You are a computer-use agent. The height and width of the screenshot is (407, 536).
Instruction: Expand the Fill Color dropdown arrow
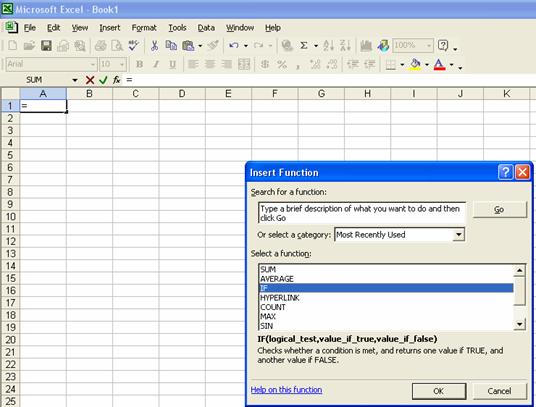pyautogui.click(x=427, y=65)
